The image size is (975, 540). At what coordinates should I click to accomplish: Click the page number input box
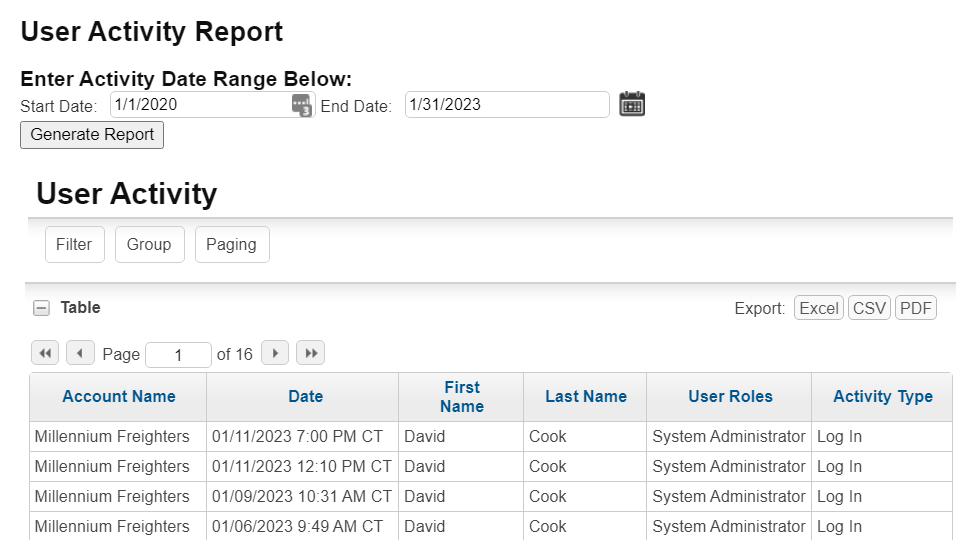(178, 355)
